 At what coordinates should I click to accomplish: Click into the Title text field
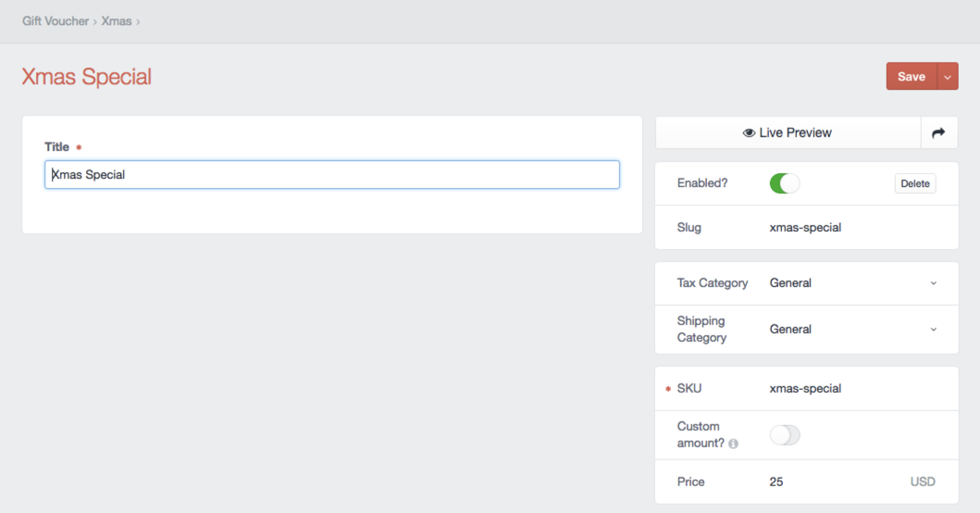(x=331, y=175)
